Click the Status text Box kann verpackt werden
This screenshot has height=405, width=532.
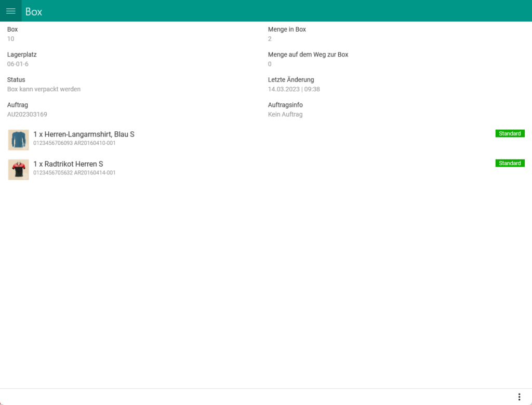[44, 89]
